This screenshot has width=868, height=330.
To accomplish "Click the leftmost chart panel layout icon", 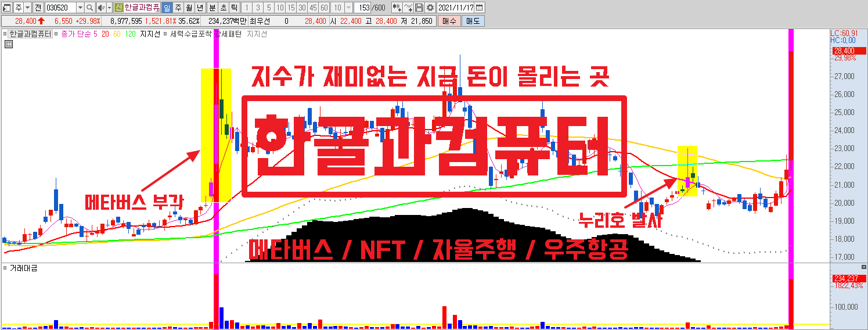I will [x=6, y=8].
